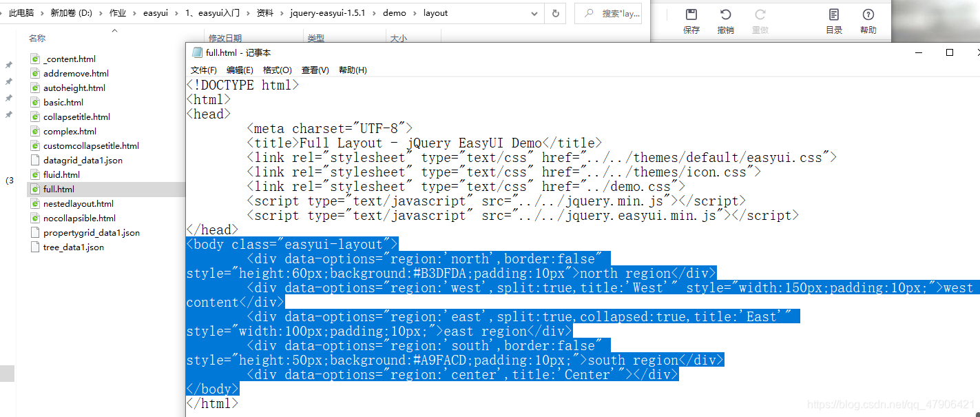Select the tree_data1.json file name
Screen dimensions: 980x417
tap(74, 247)
